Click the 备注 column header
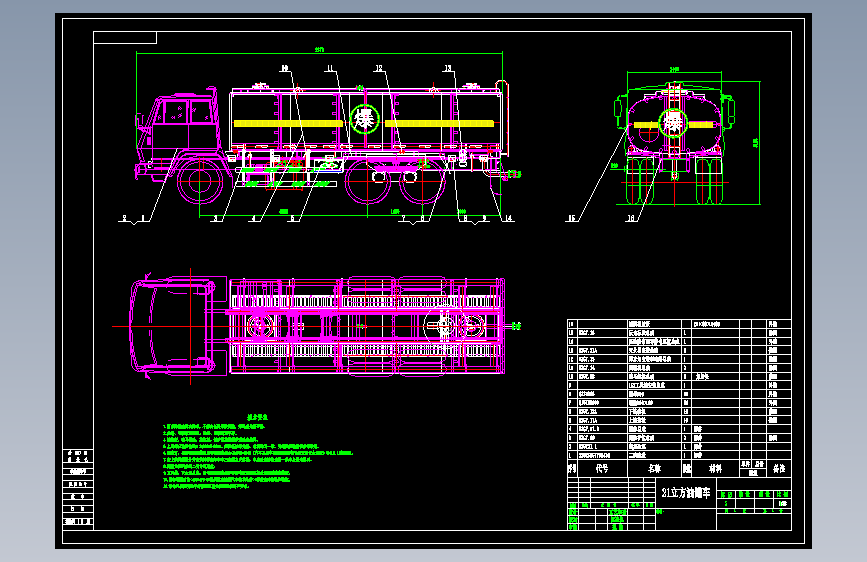 pyautogui.click(x=779, y=469)
